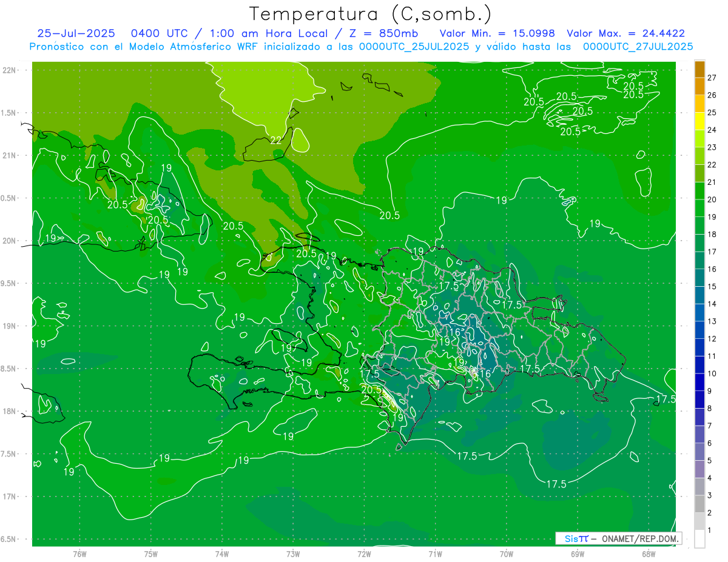Click the "19N" latitude axis label
728x562 pixels.
[x=9, y=326]
